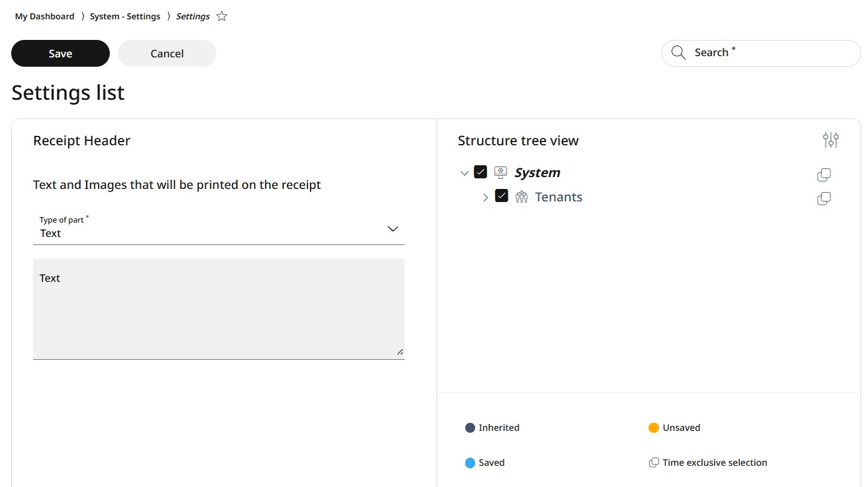This screenshot has width=868, height=487.
Task: Click the Settings list title
Action: [68, 92]
